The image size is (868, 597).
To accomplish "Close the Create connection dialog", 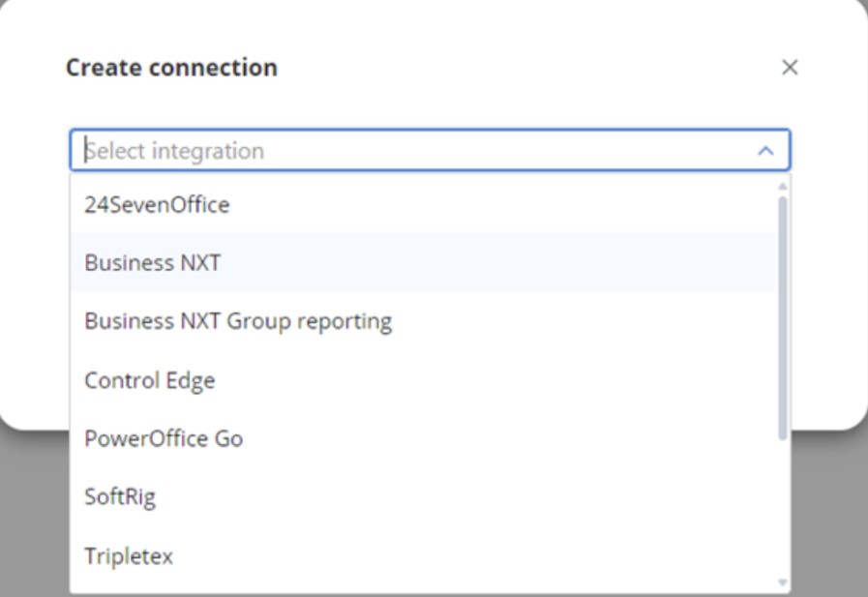I will (790, 68).
